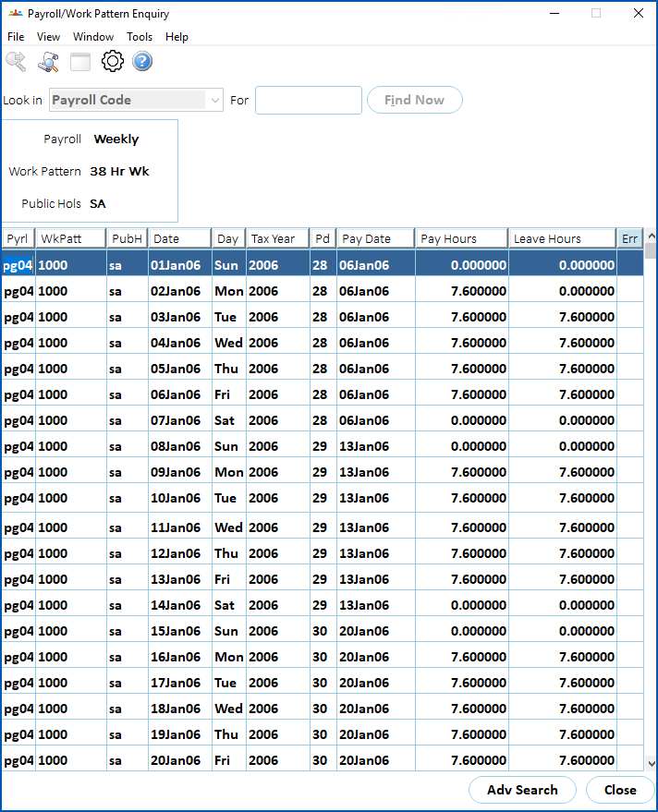Click the scrollbar down arrow
658x812 pixels.
click(x=652, y=763)
